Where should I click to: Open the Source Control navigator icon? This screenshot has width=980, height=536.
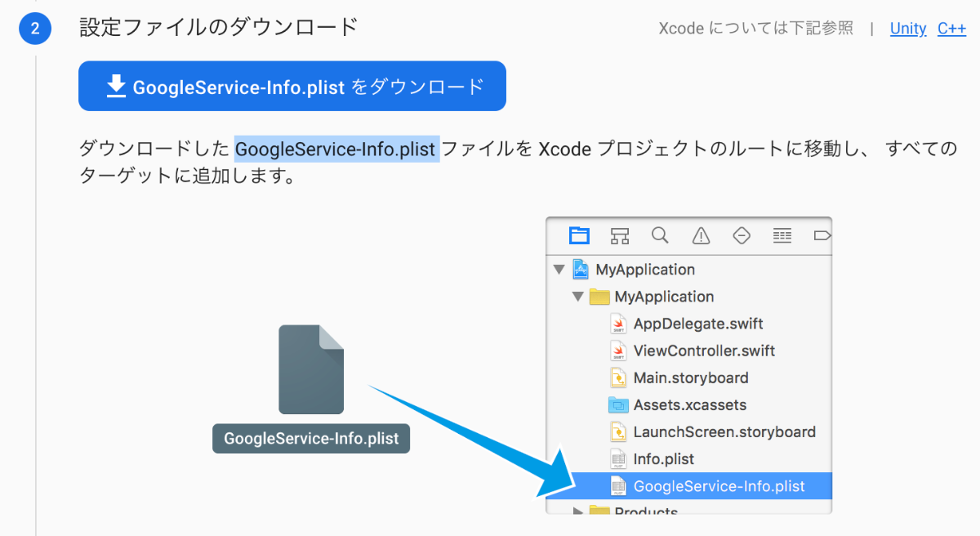[620, 236]
